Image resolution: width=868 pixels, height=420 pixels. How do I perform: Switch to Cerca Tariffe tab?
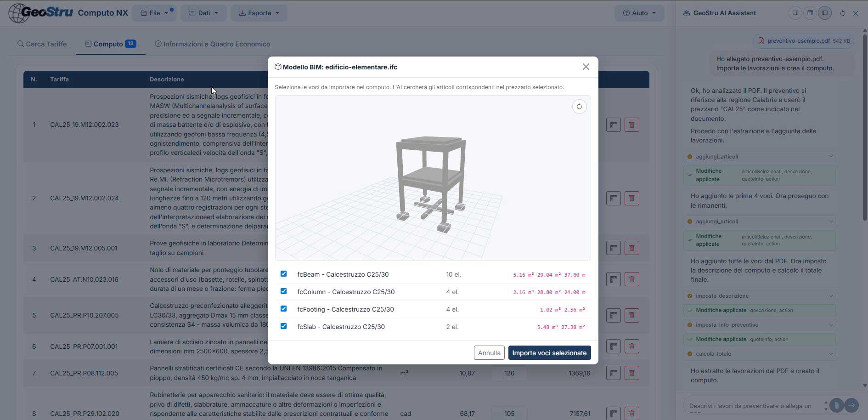[x=42, y=44]
